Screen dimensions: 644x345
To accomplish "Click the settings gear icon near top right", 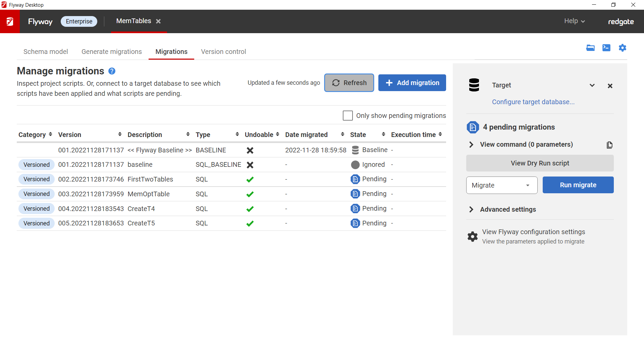I will pyautogui.click(x=623, y=48).
